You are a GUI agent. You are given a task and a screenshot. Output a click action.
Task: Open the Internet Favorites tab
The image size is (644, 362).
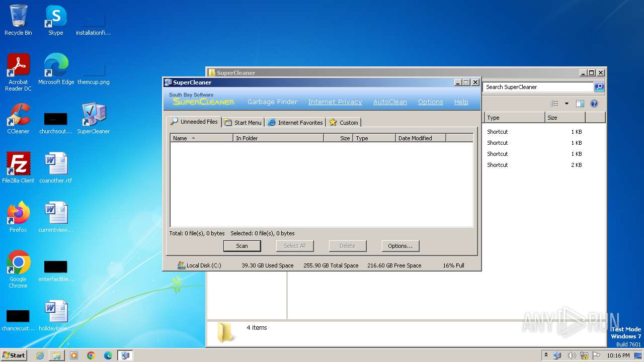(295, 122)
